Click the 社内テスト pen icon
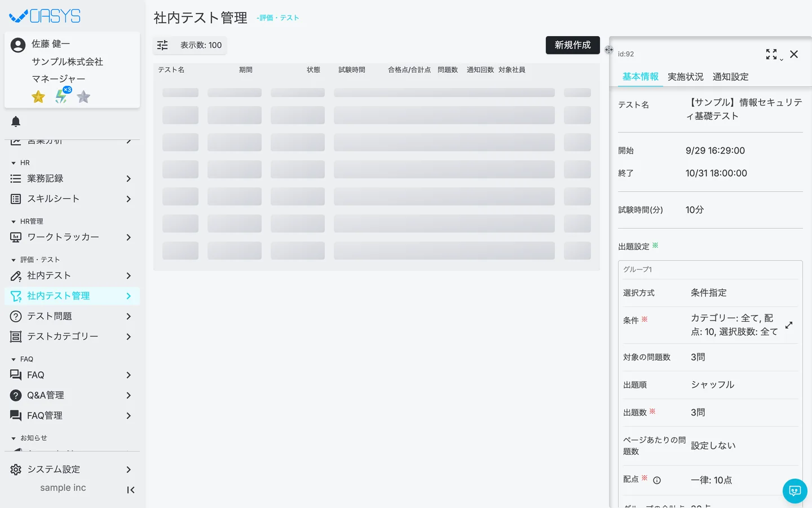 (x=16, y=275)
